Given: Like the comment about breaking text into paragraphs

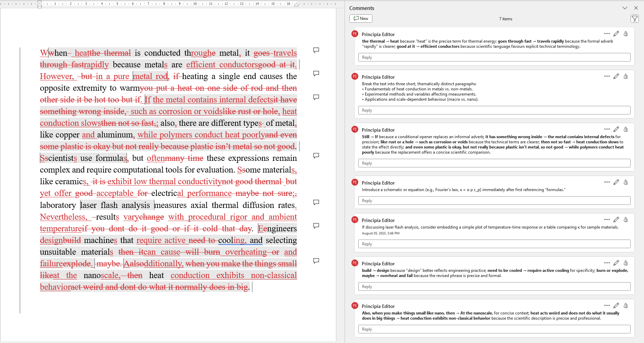Looking at the screenshot, I should coord(626,76).
